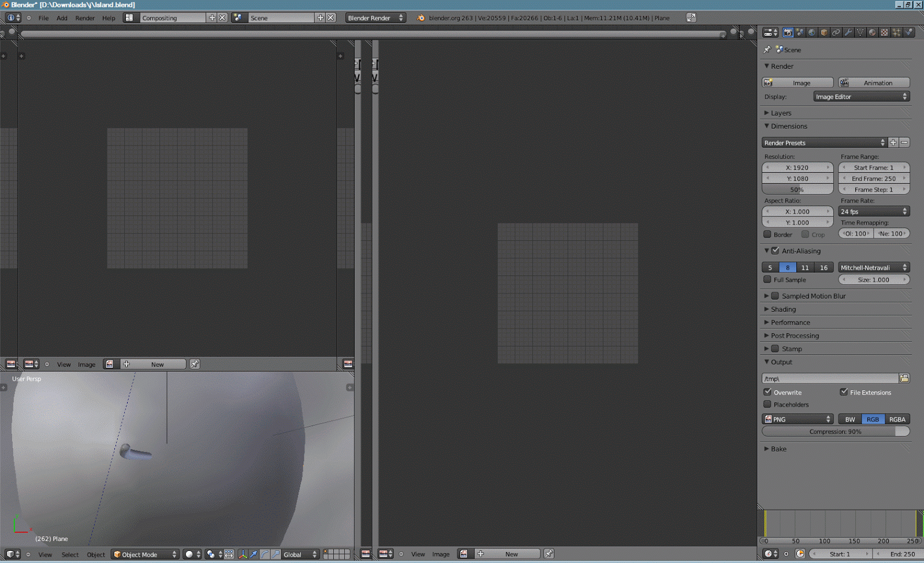Open the PNG file format dropdown
Viewport: 924px width, 563px height.
click(x=798, y=419)
